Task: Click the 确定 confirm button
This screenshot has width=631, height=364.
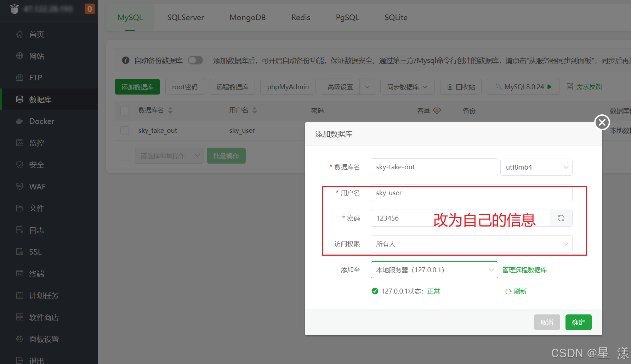Action: coord(578,322)
